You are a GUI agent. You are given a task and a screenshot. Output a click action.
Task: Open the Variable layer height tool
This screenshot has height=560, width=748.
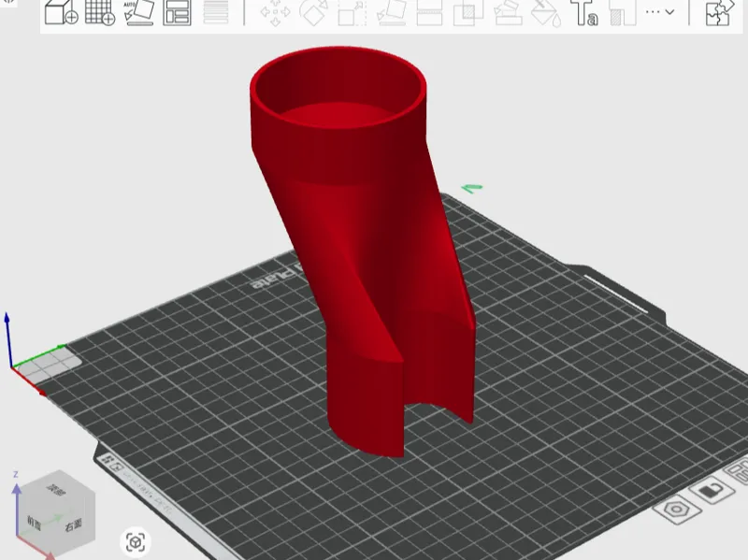tap(216, 12)
